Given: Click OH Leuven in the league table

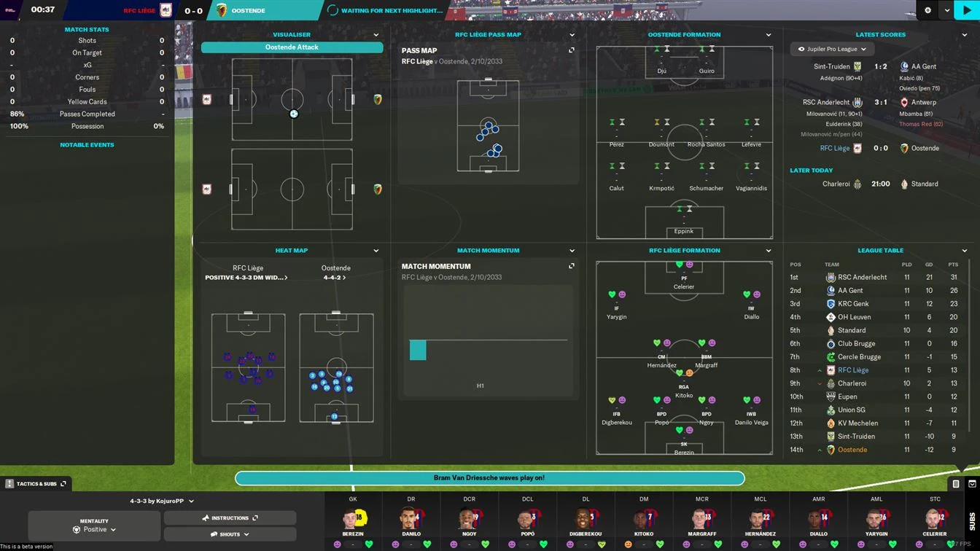Looking at the screenshot, I should (855, 317).
